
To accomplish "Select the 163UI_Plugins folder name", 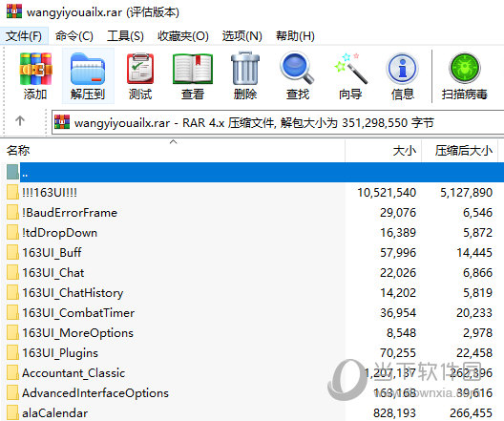I will [x=60, y=353].
